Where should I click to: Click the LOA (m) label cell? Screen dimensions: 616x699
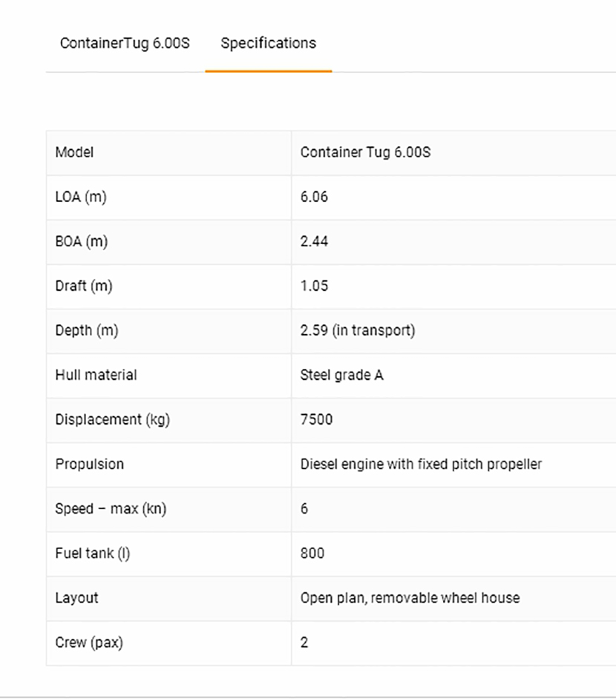[x=81, y=197]
